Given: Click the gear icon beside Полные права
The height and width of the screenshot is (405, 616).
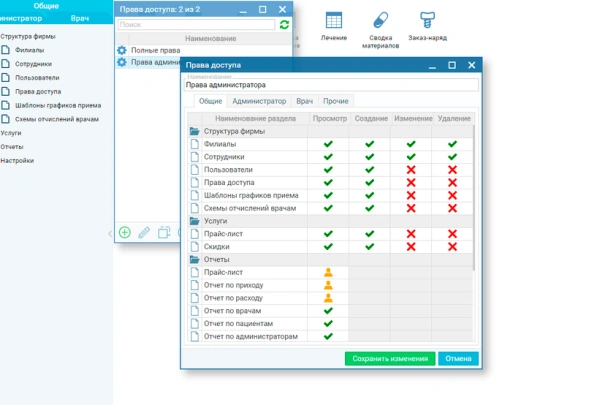Looking at the screenshot, I should (122, 50).
